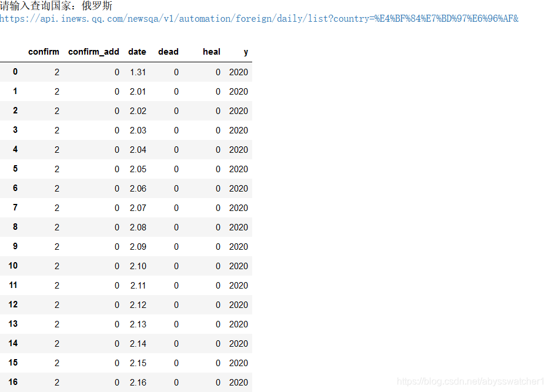549x392 pixels.
Task: Click the year 2020 in row 2.08
Action: click(239, 227)
